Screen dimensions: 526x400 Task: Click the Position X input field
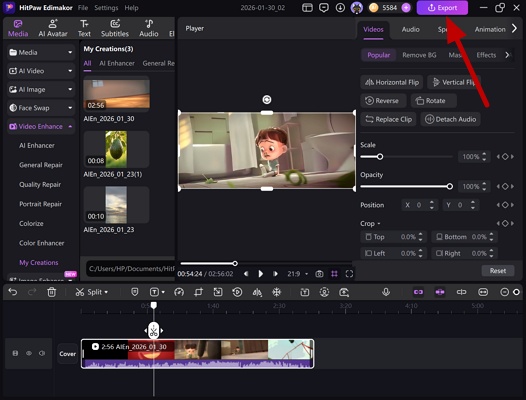419,205
